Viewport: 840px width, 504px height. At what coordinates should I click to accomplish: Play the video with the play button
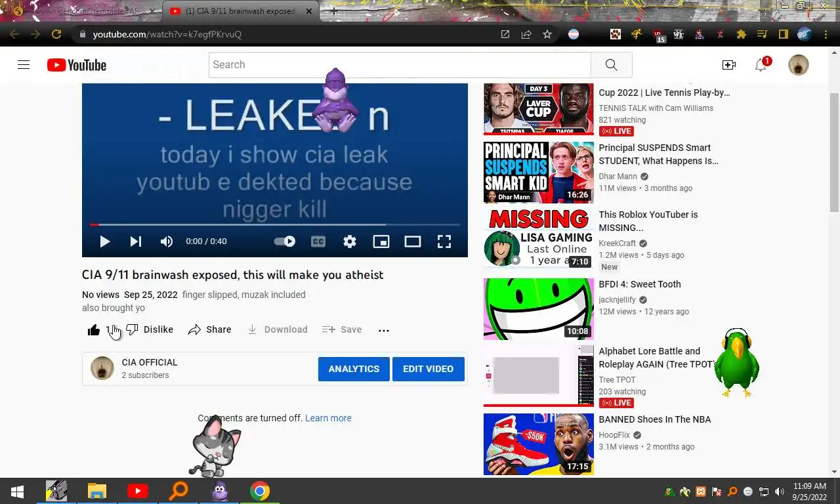pos(104,241)
